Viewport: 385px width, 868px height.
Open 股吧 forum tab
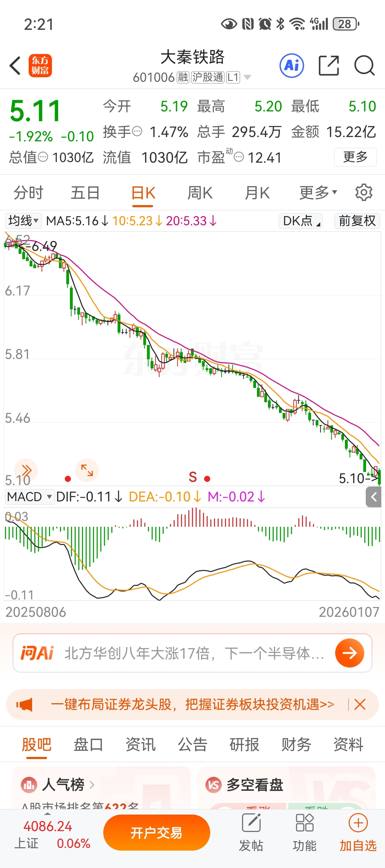coord(36,745)
